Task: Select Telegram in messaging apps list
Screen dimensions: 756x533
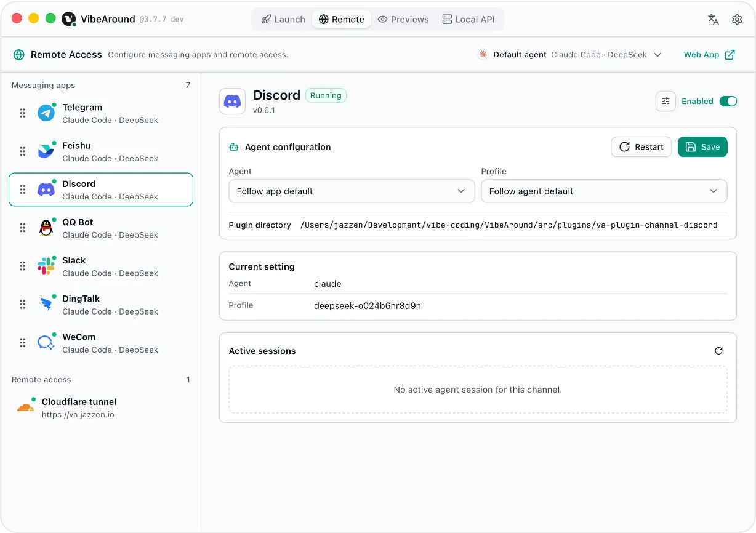Action: (x=101, y=113)
